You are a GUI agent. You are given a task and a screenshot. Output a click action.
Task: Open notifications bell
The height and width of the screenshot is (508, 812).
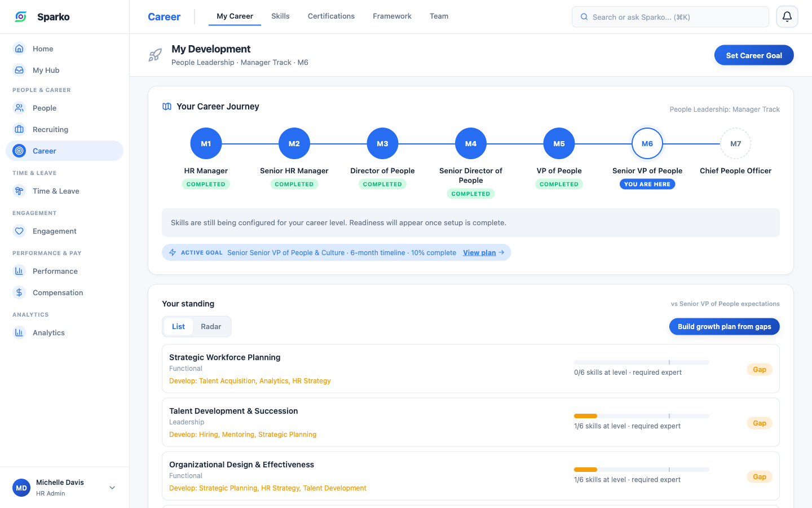787,17
